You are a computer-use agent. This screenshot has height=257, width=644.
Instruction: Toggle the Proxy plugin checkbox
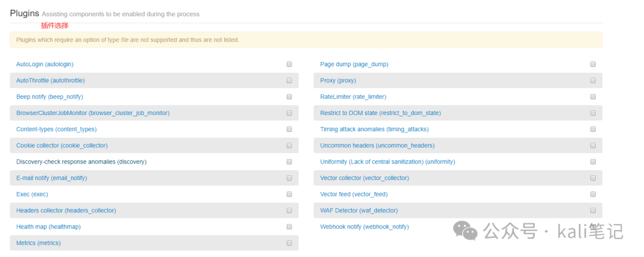point(593,80)
